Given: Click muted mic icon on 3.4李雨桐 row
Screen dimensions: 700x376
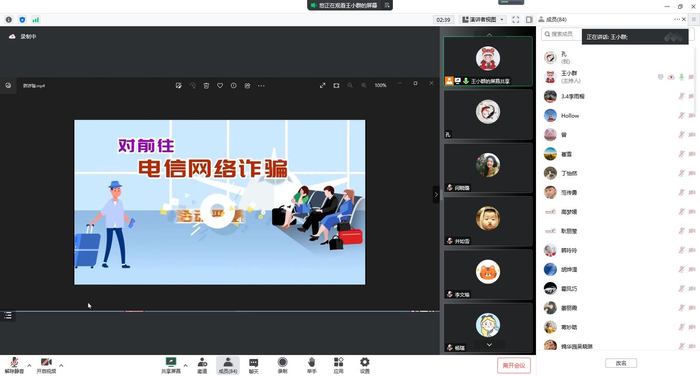Looking at the screenshot, I should [x=682, y=96].
